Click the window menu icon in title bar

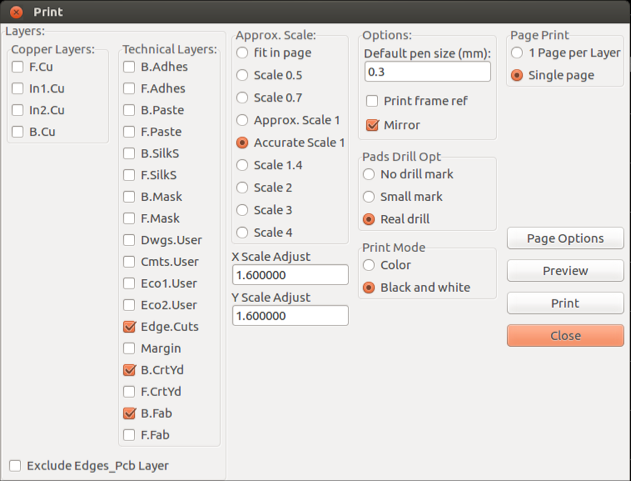coord(13,12)
